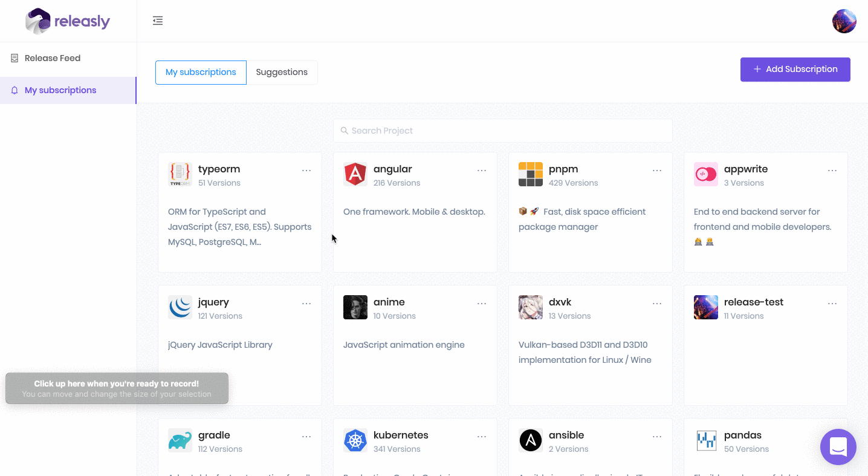The width and height of the screenshot is (868, 476).
Task: Click the releasly logo
Action: coord(68,21)
